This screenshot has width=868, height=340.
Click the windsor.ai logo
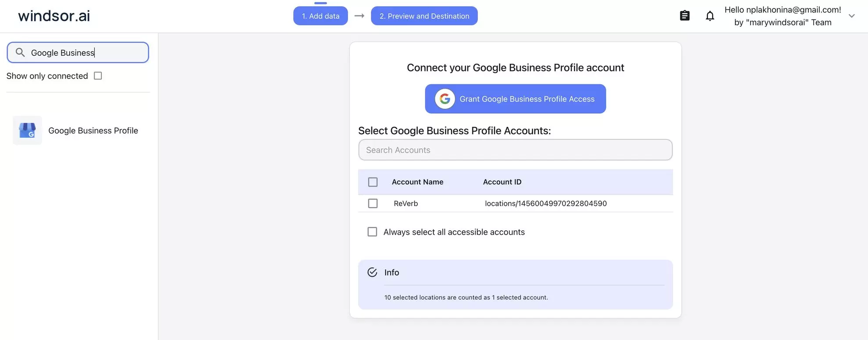[53, 16]
